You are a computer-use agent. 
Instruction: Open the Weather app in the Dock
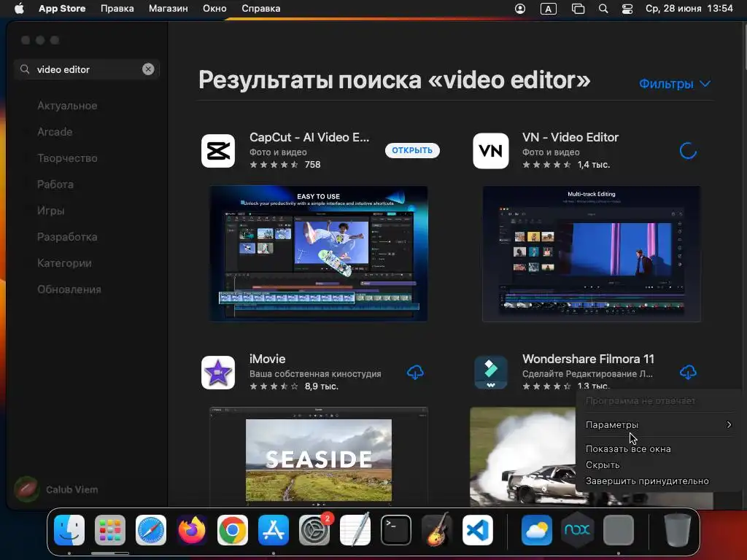tap(537, 530)
